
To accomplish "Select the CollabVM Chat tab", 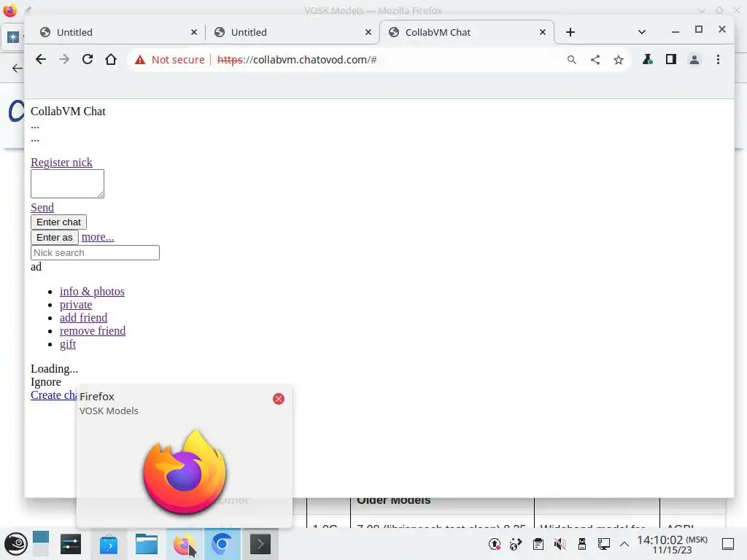I will (x=467, y=32).
